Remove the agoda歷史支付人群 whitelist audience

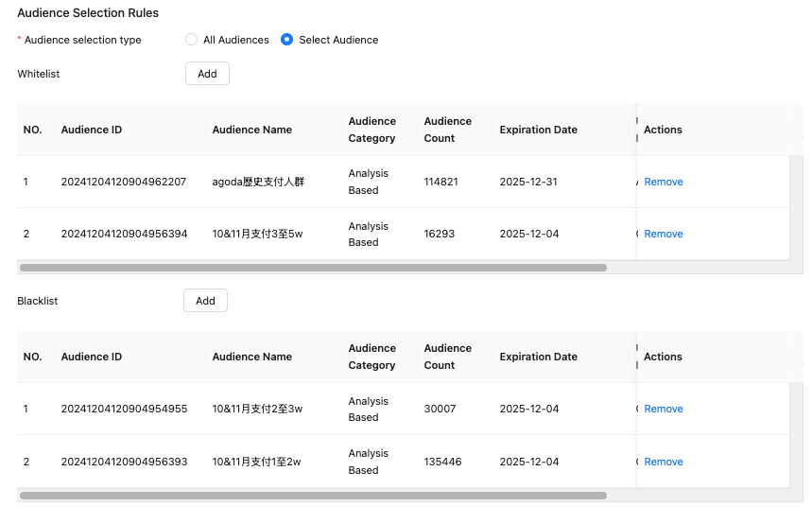tap(663, 182)
